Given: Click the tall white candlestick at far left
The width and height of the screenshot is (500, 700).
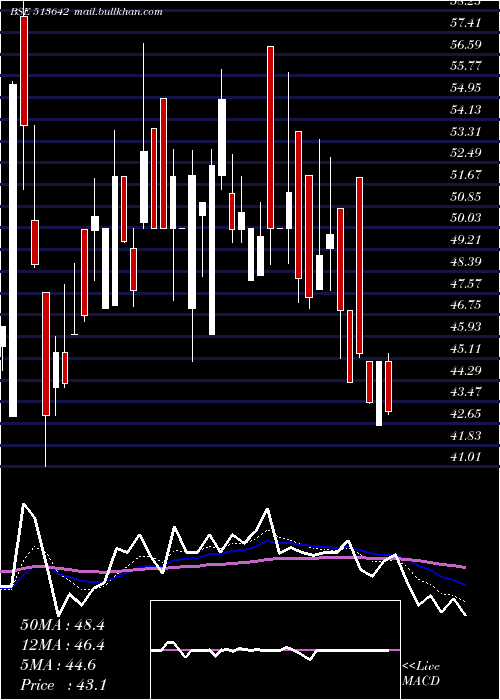Looking at the screenshot, I should (x=13, y=250).
